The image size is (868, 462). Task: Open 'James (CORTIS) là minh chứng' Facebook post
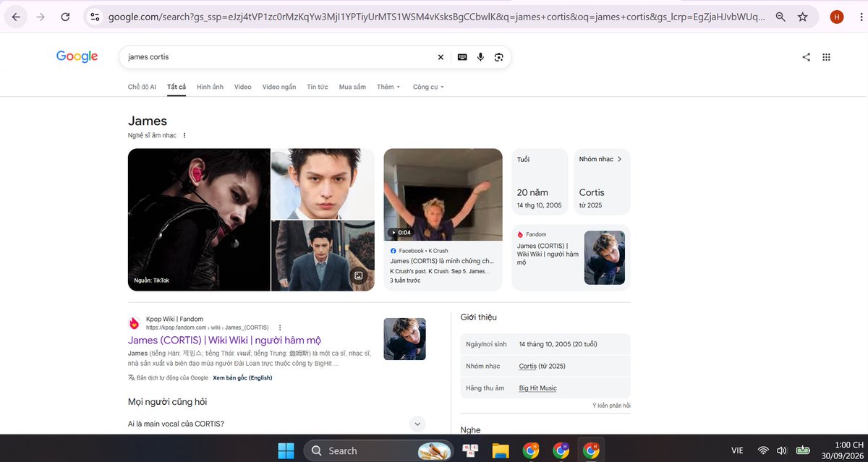click(442, 260)
